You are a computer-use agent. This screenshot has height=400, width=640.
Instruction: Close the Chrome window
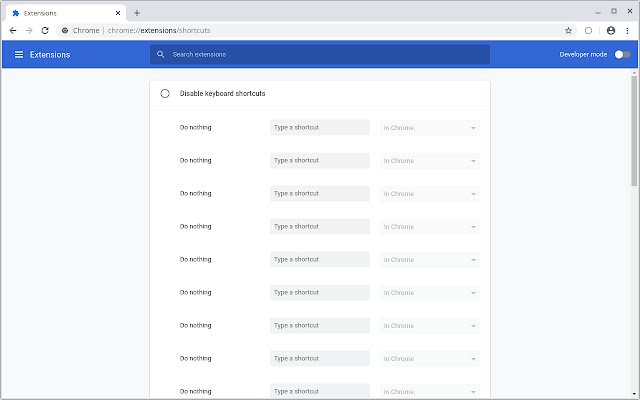tap(630, 11)
